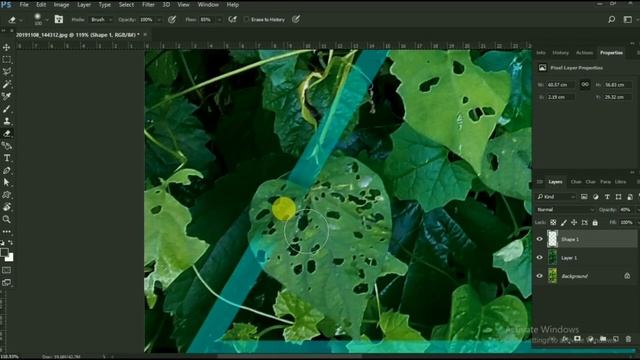
Task: Open the search icon in options bar
Action: 611,19
